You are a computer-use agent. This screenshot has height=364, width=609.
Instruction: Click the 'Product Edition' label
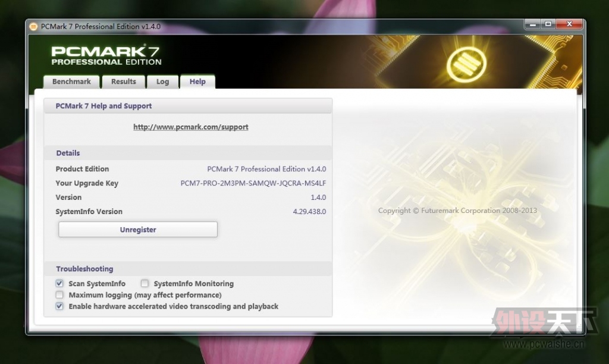[x=82, y=169]
